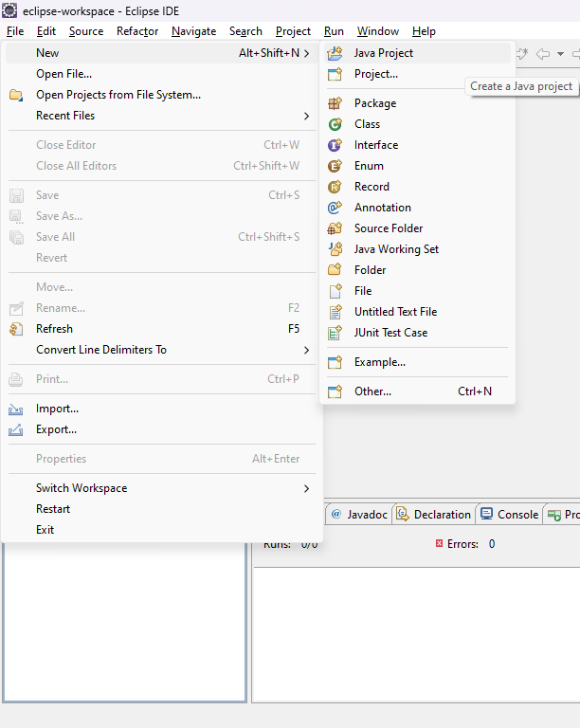
Task: Expand the New submenu arrow
Action: coord(306,53)
